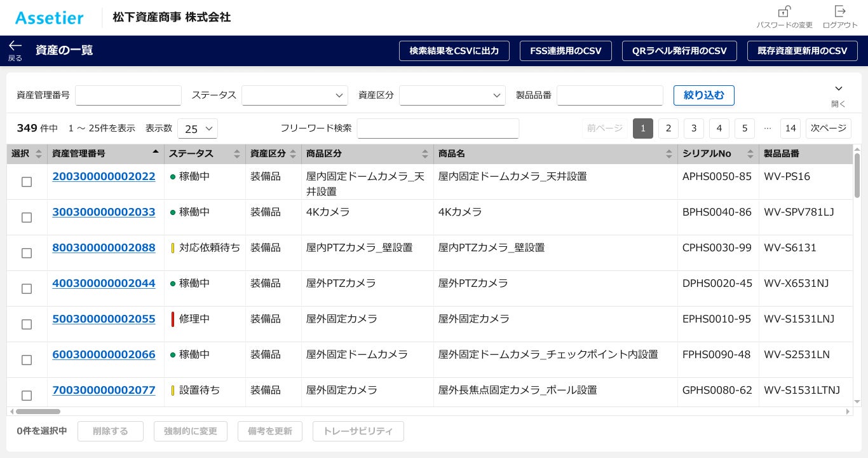Expand the filter panel via 開く chevron
The image size is (868, 458).
[x=838, y=89]
